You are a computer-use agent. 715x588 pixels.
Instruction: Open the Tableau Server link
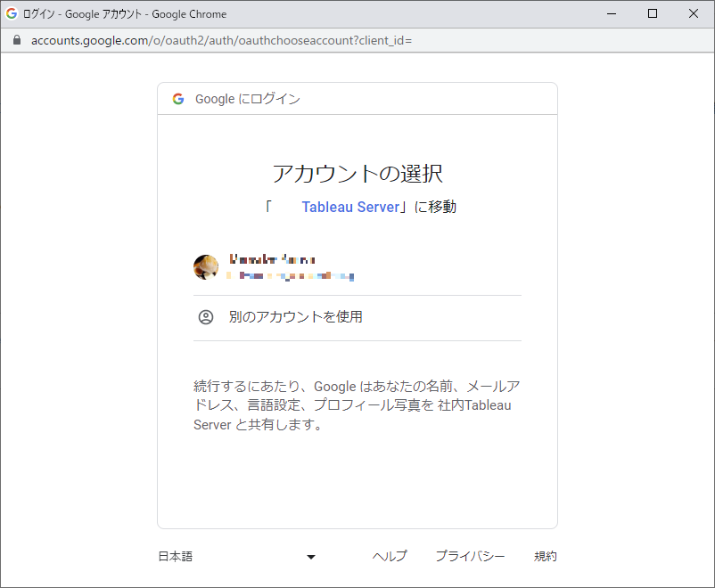[350, 206]
